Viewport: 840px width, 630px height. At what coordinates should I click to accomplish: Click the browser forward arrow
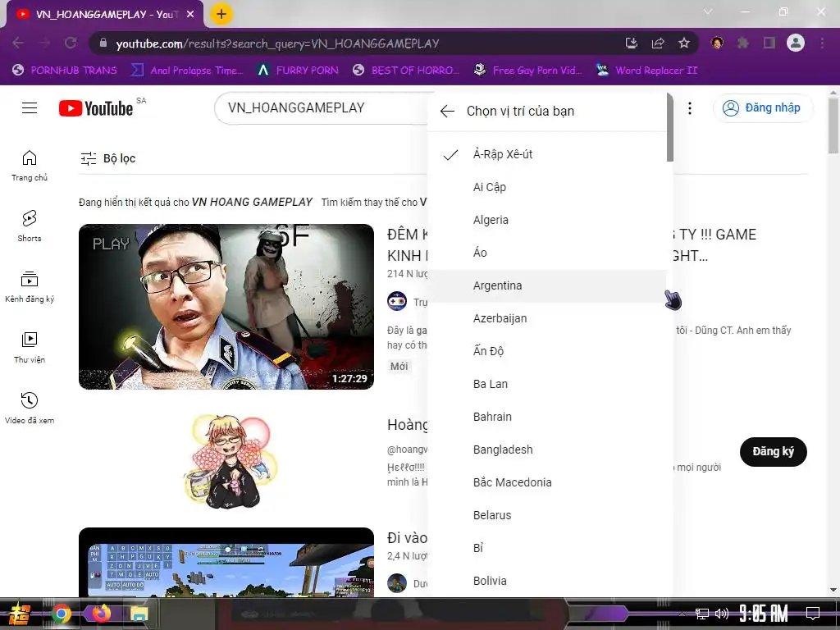point(44,43)
